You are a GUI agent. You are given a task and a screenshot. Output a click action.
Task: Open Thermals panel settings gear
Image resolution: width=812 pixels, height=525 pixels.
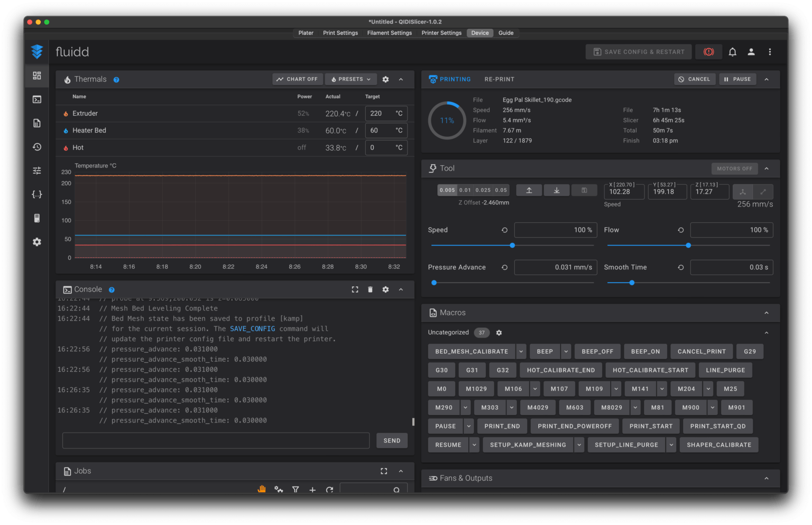click(x=385, y=79)
